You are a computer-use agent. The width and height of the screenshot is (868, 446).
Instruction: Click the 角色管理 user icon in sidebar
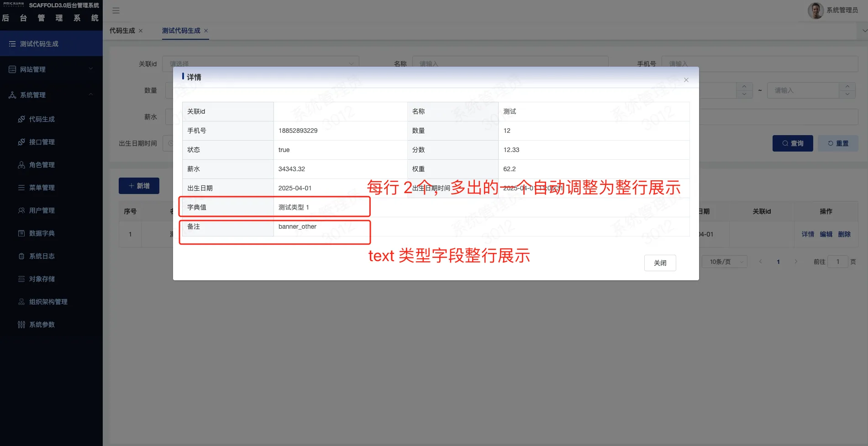coord(21,165)
